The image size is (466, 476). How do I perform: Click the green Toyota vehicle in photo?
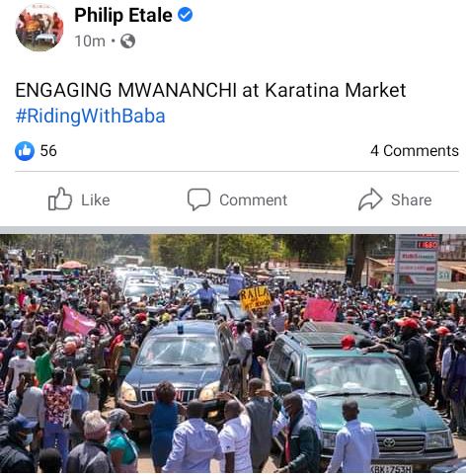pos(362,395)
